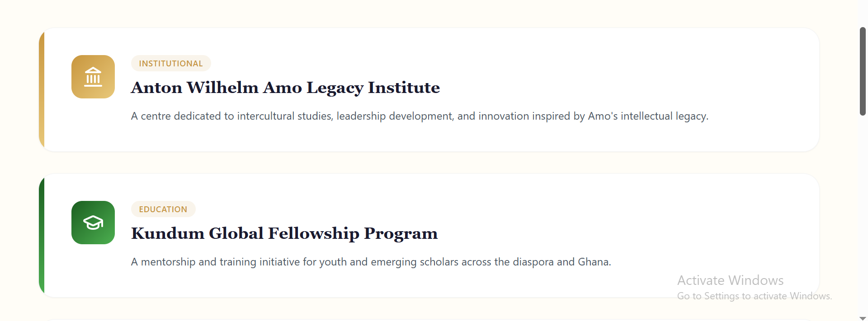Click the word "Amo's" in the Institute description
Image resolution: width=868 pixels, height=321 pixels.
tap(603, 116)
